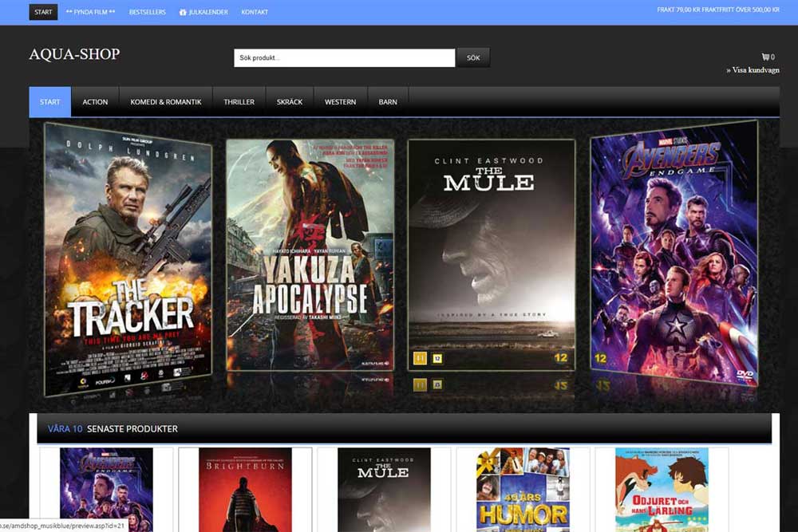This screenshot has width=798, height=532.
Task: Open The Tracker poster in banner
Action: 128,259
